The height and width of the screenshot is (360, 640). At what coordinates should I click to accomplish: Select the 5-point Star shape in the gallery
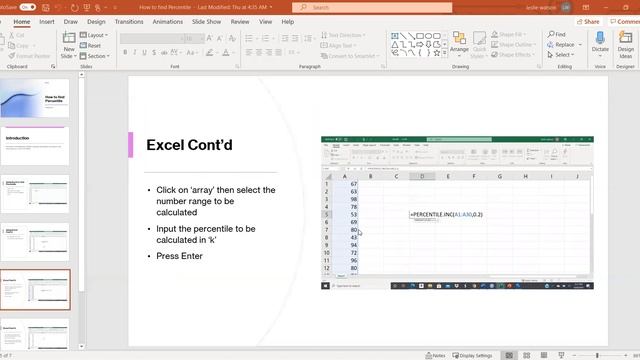[437, 53]
